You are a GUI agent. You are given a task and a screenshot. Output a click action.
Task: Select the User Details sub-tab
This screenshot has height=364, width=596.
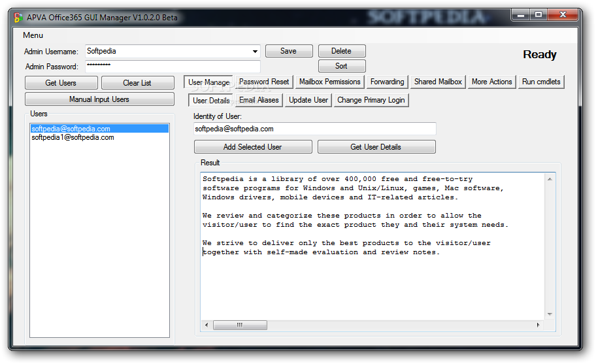pos(211,101)
